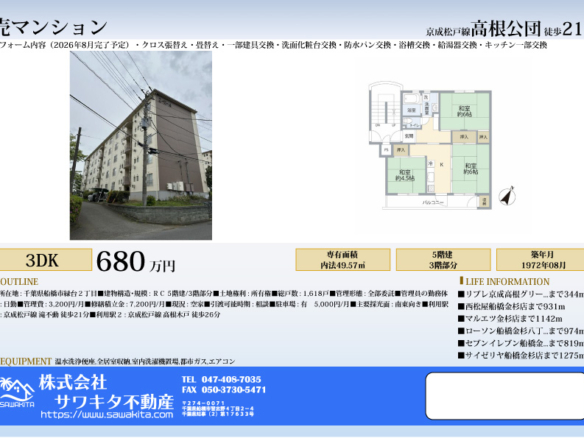Image resolution: width=584 pixels, height=438 pixels.
Task: Click the リブレ京成高根グリー 344m entry
Action: pos(521,294)
